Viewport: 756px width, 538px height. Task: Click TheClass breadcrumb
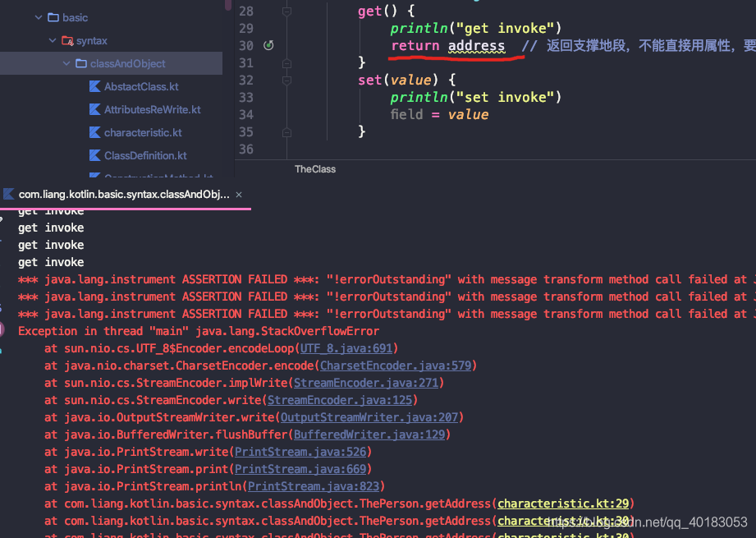pyautogui.click(x=315, y=169)
